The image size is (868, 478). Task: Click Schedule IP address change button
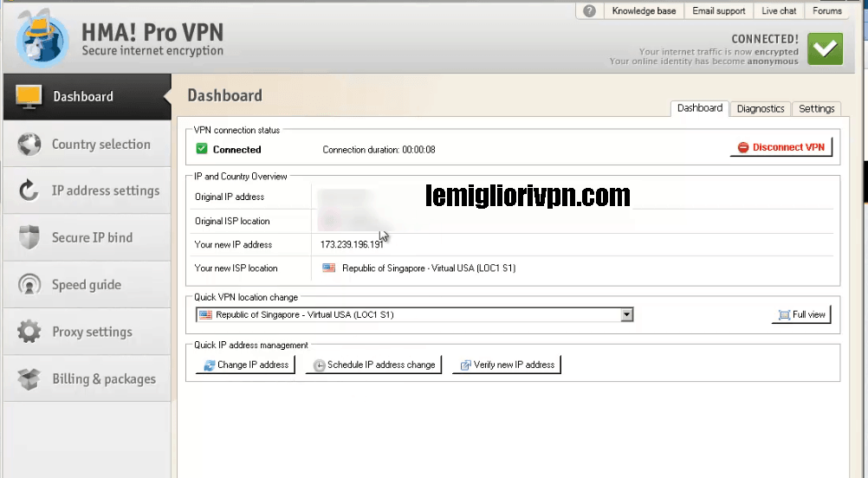point(373,365)
